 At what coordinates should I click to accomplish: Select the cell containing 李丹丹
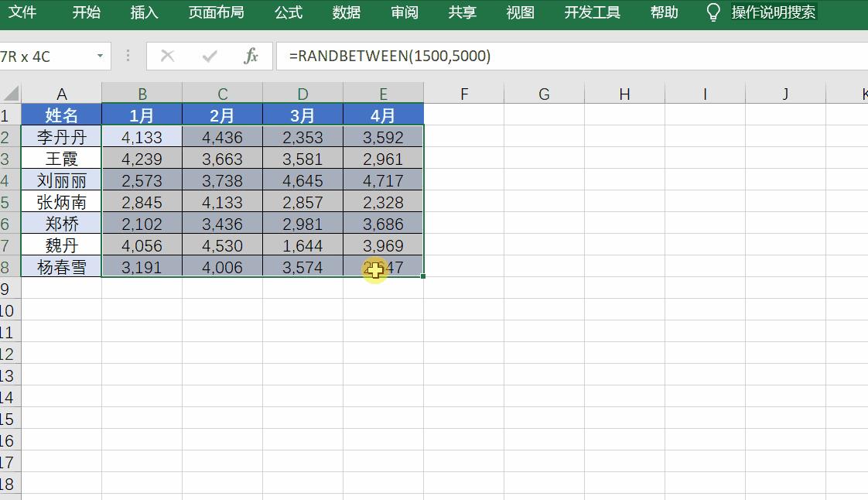coord(61,136)
